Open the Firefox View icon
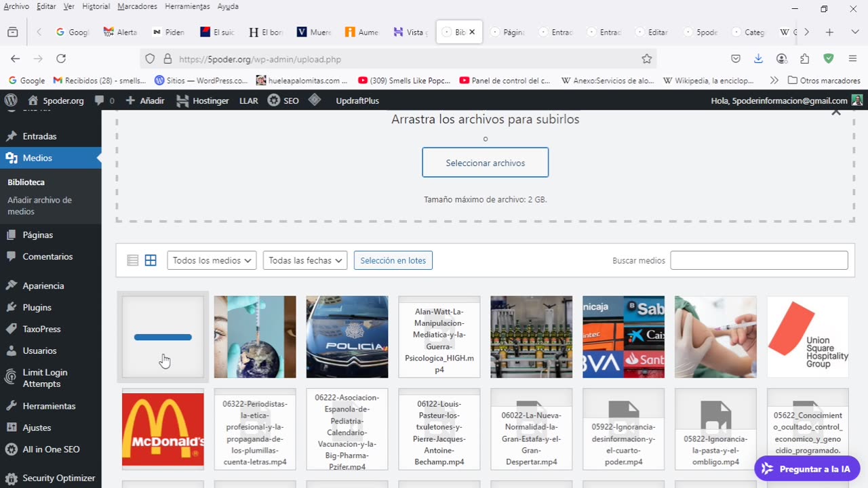This screenshot has height=488, width=868. click(13, 32)
